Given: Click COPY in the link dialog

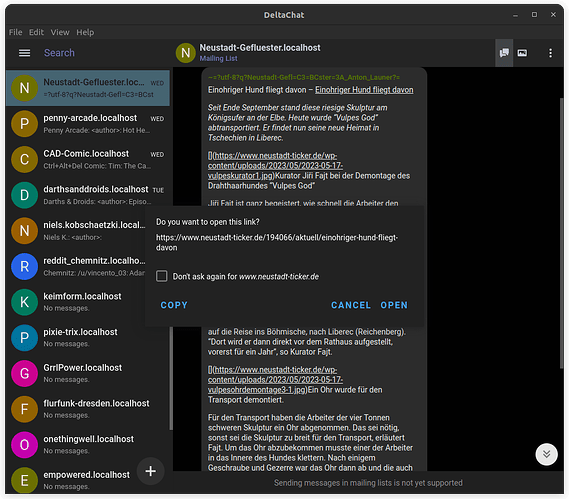Looking at the screenshot, I should [x=174, y=305].
